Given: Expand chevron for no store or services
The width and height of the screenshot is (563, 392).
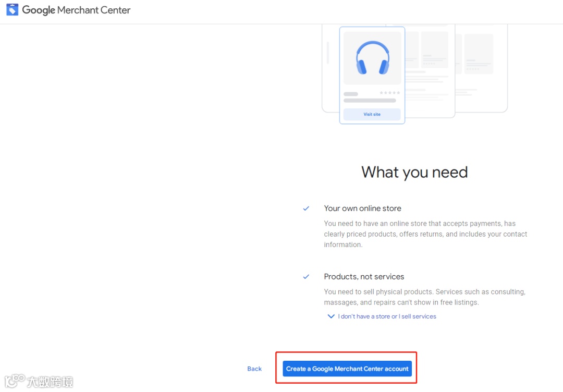Looking at the screenshot, I should click(331, 316).
